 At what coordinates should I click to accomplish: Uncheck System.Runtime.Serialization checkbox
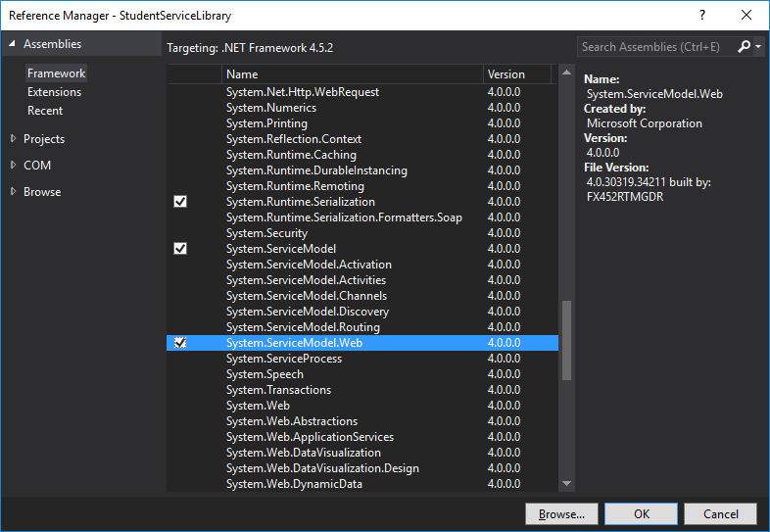click(180, 202)
